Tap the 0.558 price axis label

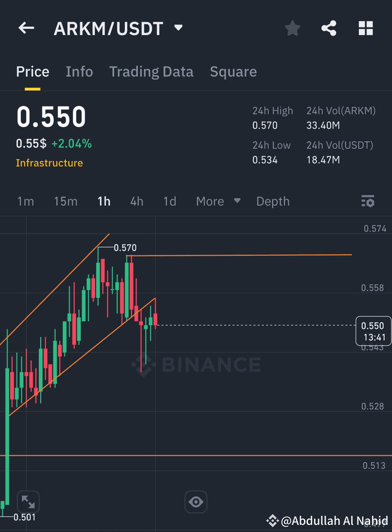point(372,288)
